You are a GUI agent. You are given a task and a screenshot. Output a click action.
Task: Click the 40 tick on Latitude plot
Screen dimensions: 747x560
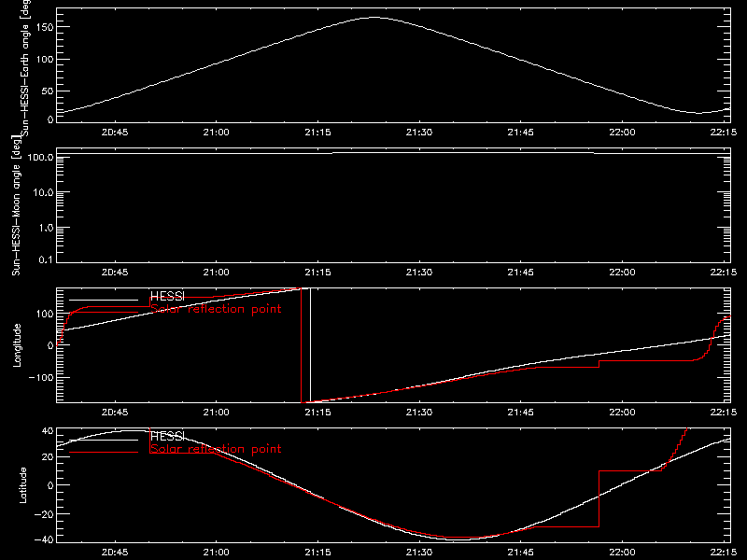(48, 431)
